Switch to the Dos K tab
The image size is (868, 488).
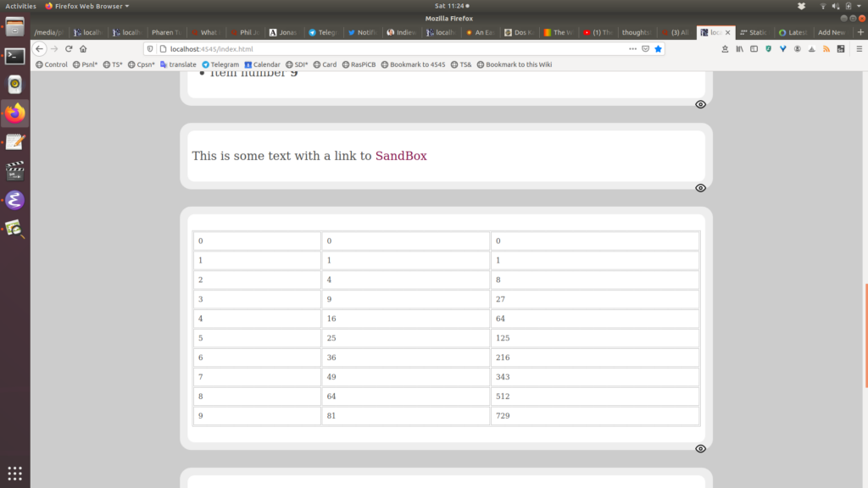(x=519, y=32)
